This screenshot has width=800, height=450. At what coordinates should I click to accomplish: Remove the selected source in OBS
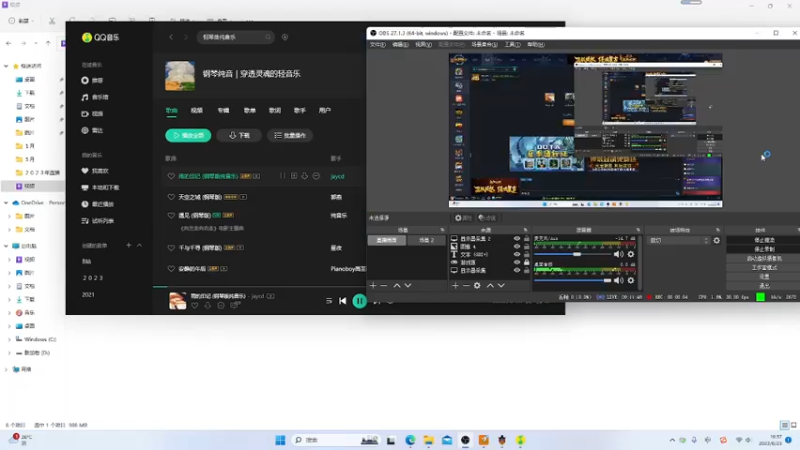tap(466, 286)
